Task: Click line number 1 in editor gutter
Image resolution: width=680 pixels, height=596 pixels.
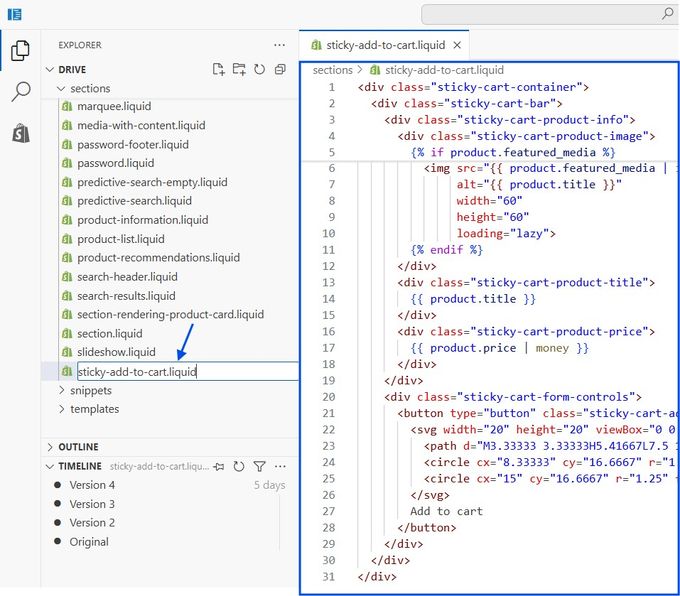Action: [x=331, y=87]
